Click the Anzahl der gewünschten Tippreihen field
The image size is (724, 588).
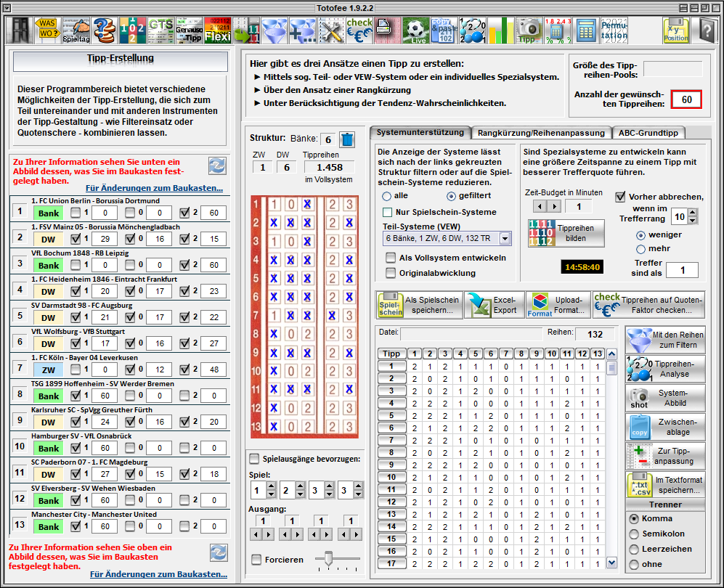[x=686, y=99]
